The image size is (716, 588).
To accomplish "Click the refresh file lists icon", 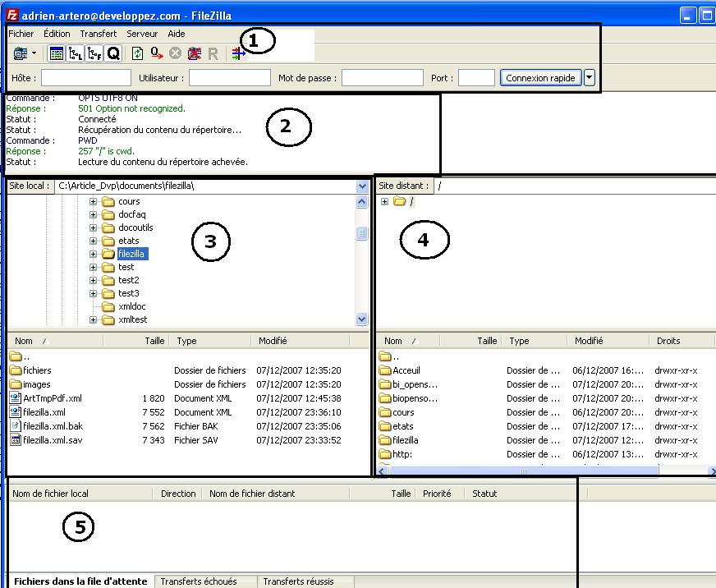I will tap(138, 53).
